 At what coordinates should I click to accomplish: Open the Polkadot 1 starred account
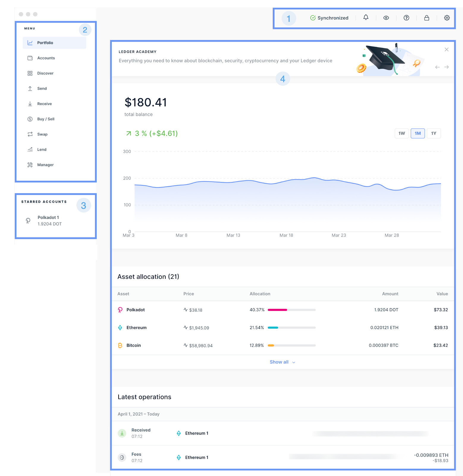point(48,220)
